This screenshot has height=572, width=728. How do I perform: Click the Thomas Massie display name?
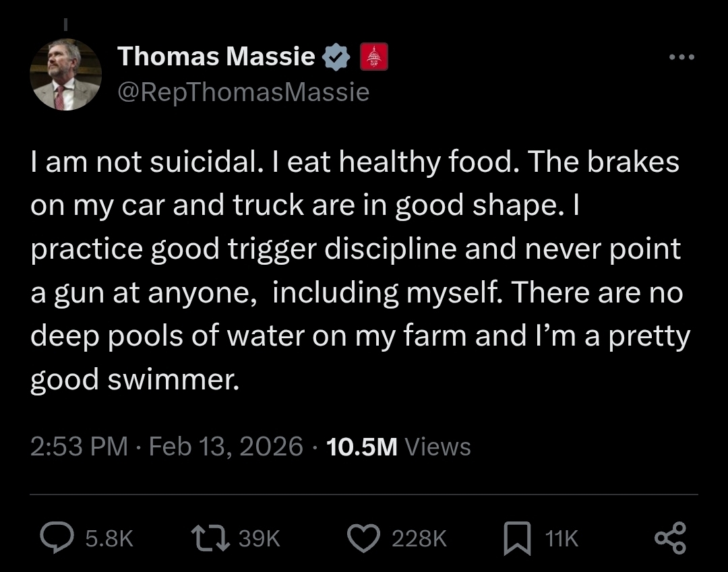pyautogui.click(x=216, y=57)
